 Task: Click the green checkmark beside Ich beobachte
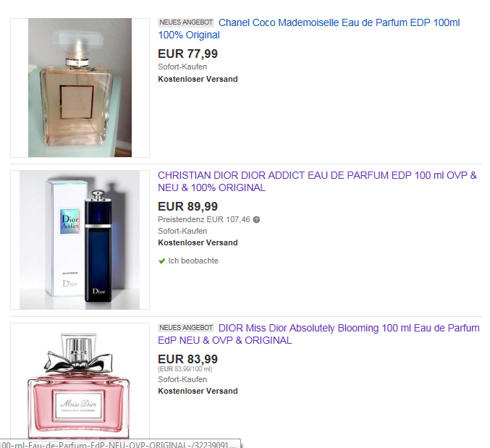161,261
